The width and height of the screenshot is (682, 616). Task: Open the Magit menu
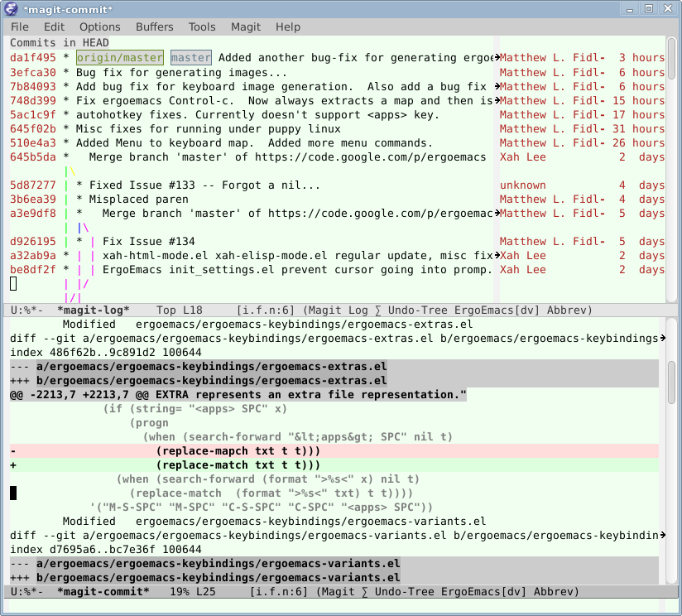click(246, 27)
